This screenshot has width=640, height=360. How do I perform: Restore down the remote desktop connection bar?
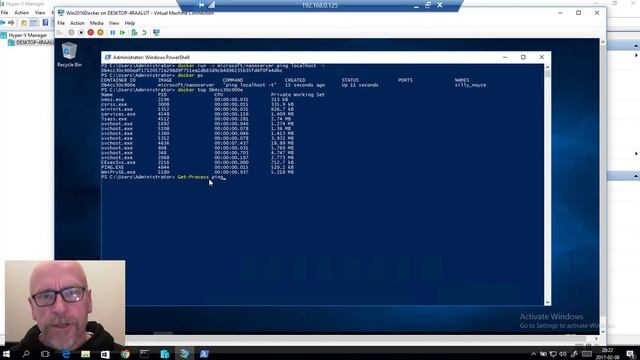[428, 5]
